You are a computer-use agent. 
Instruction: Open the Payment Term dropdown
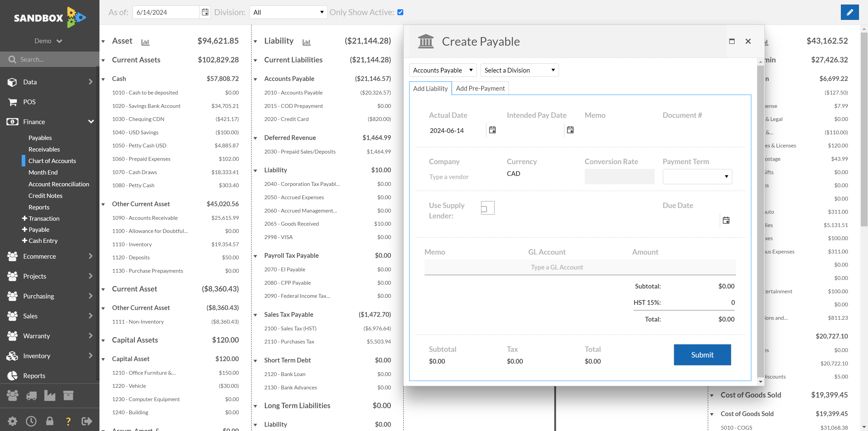697,176
